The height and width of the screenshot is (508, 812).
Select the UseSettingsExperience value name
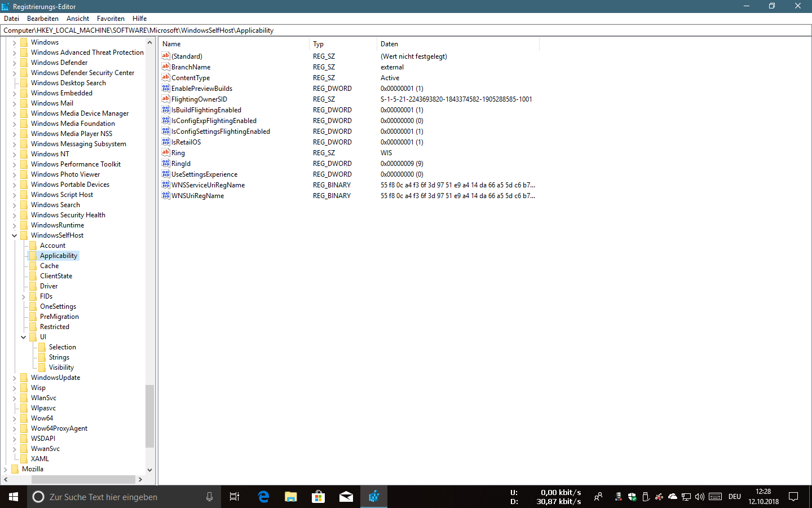[x=205, y=174]
